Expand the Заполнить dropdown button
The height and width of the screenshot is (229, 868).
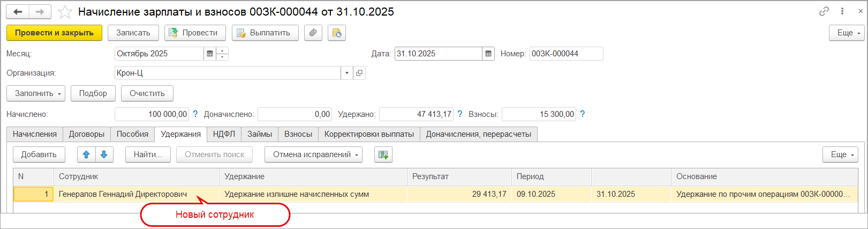point(36,93)
